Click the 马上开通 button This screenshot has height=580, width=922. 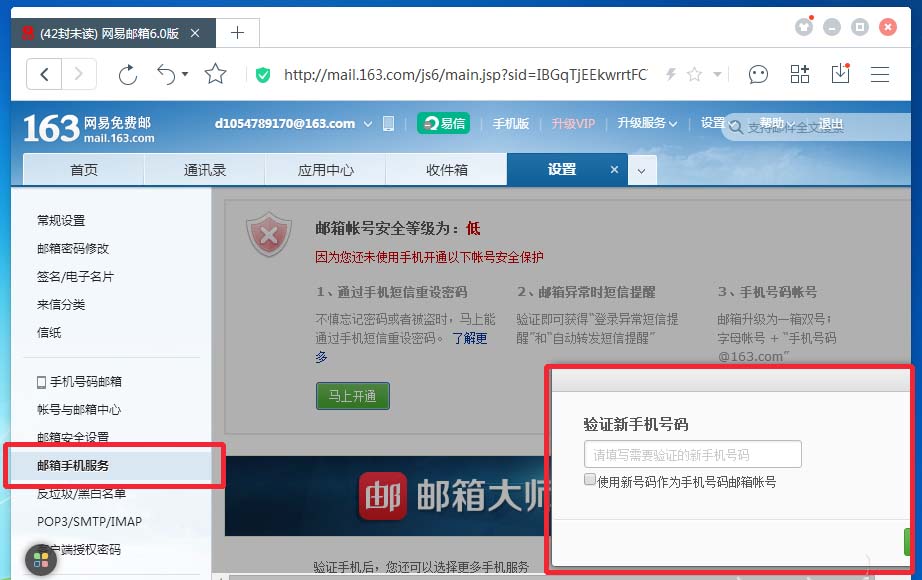(x=352, y=396)
